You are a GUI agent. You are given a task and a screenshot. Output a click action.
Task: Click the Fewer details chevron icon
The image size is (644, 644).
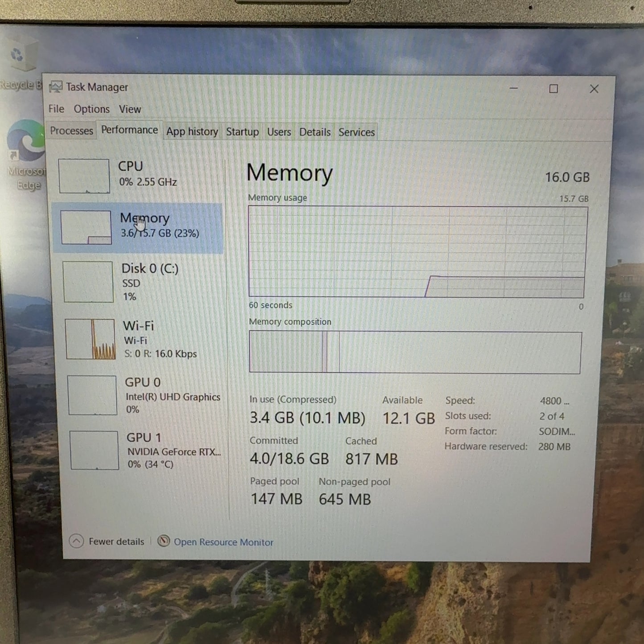(x=77, y=541)
